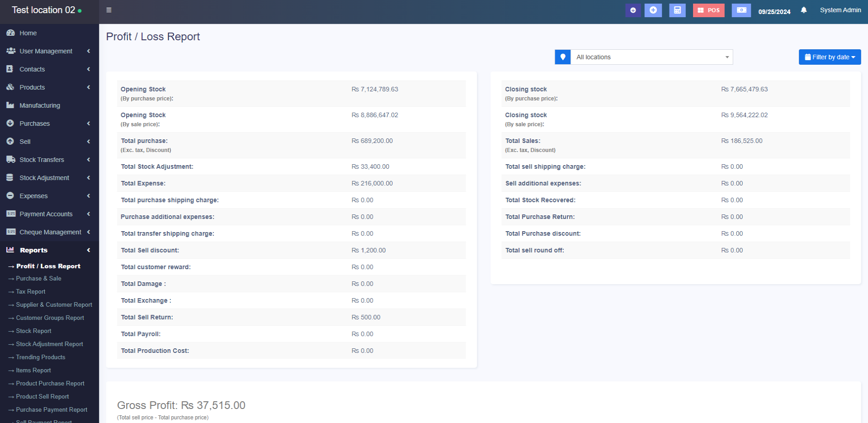
Task: Click the System Admin user menu
Action: pos(840,10)
